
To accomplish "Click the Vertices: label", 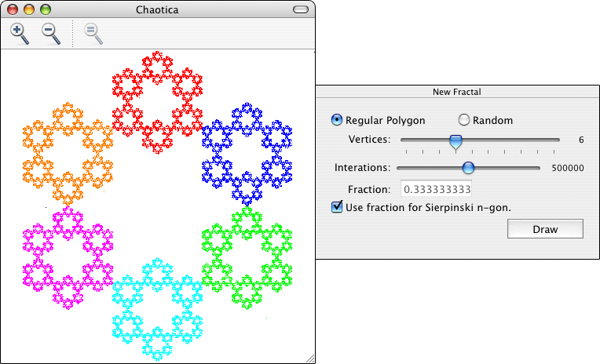I will [x=369, y=139].
